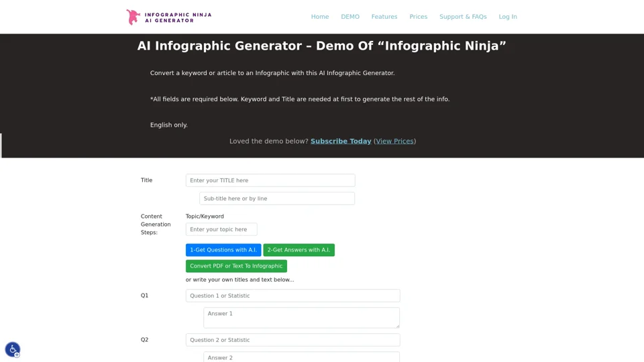The height and width of the screenshot is (362, 644).
Task: Click Convert PDF or Text To Infographic
Action: point(236,266)
